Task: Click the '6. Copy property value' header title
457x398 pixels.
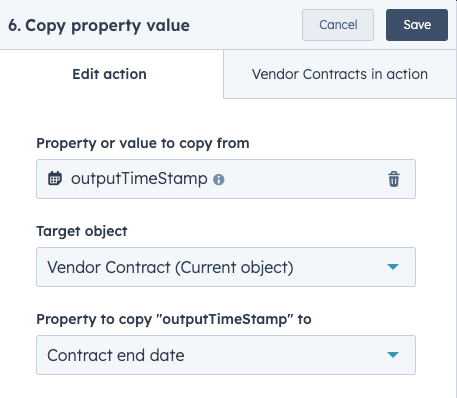Action: [x=99, y=26]
